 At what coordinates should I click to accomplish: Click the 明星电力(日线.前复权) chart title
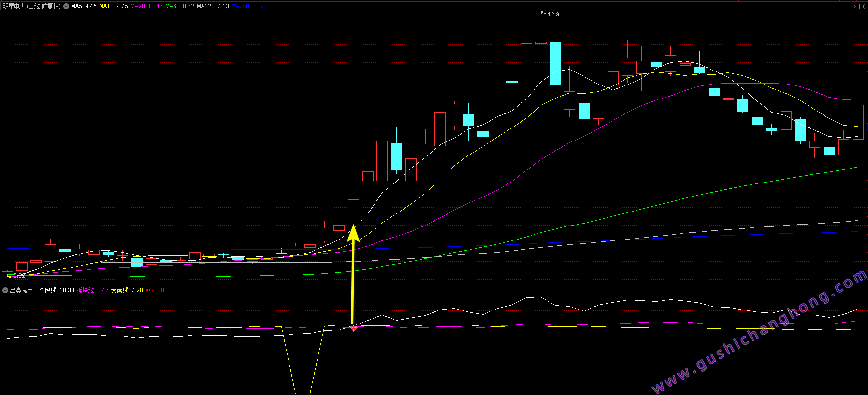(x=32, y=6)
